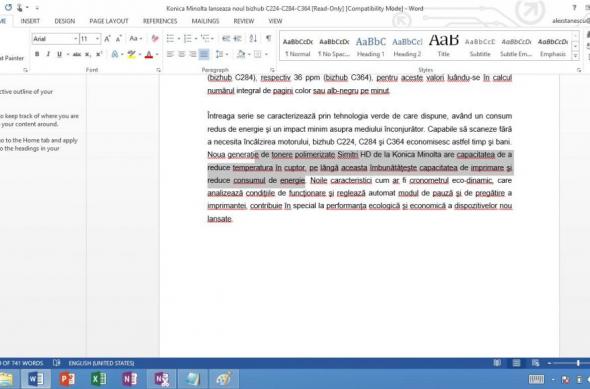
Task: Open the Styles pane launcher
Action: [579, 70]
